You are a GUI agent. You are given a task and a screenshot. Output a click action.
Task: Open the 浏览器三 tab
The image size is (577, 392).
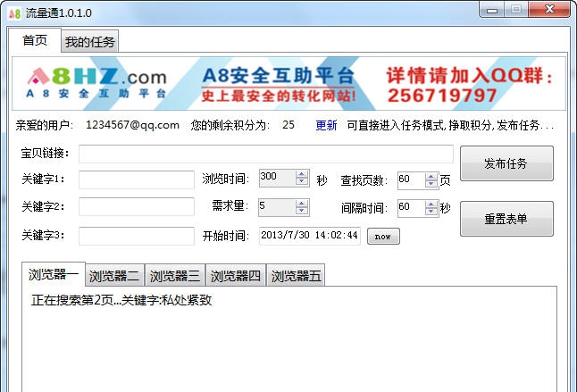(x=175, y=276)
